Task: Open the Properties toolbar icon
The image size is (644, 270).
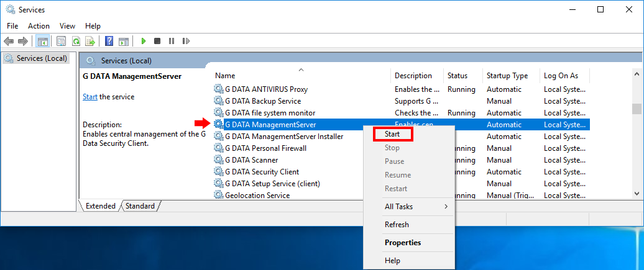Action: tap(61, 41)
